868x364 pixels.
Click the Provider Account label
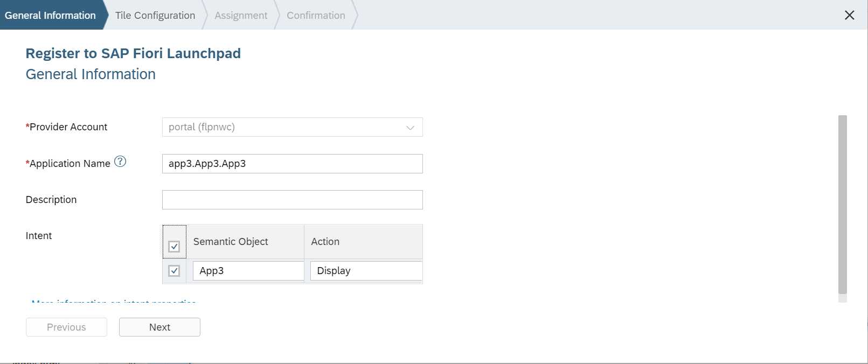[x=67, y=127]
